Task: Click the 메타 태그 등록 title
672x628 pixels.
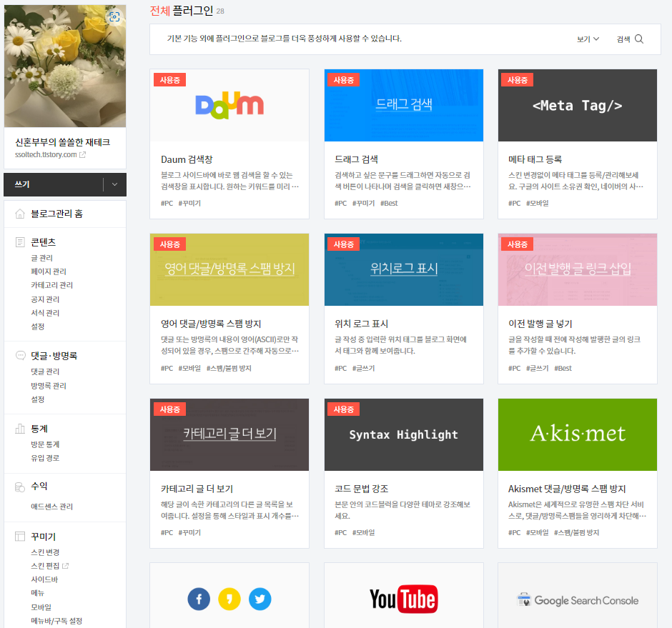Action: pos(535,159)
